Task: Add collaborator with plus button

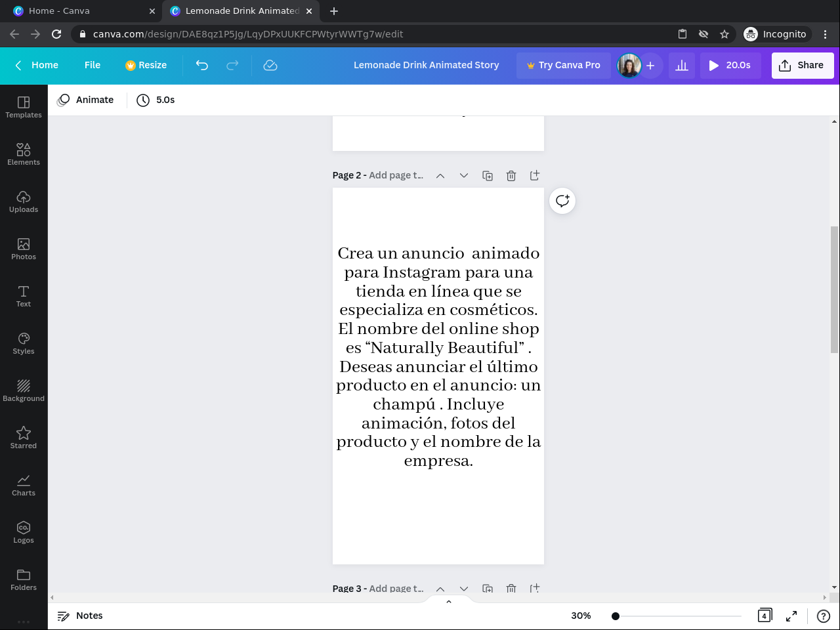Action: (x=650, y=66)
